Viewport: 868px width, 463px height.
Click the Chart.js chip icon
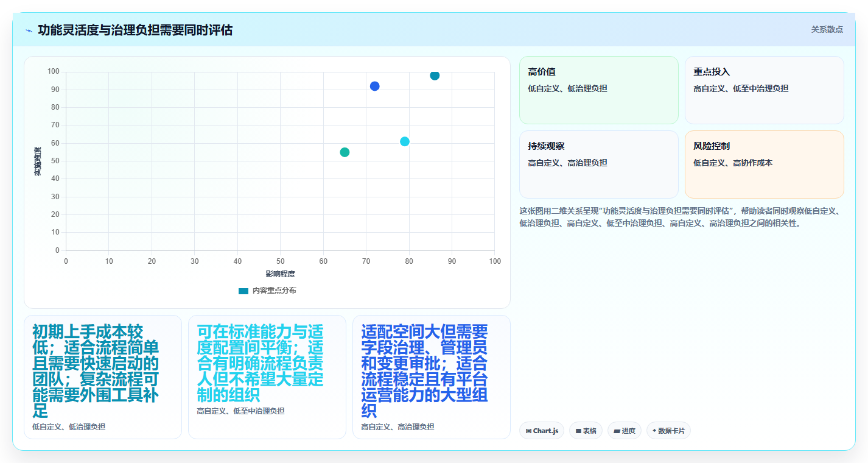pyautogui.click(x=528, y=431)
